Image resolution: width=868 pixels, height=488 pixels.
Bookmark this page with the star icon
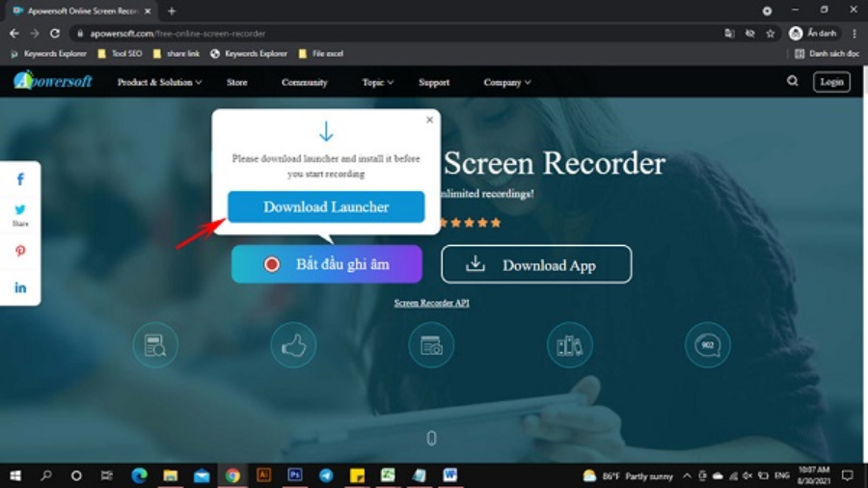pyautogui.click(x=770, y=34)
